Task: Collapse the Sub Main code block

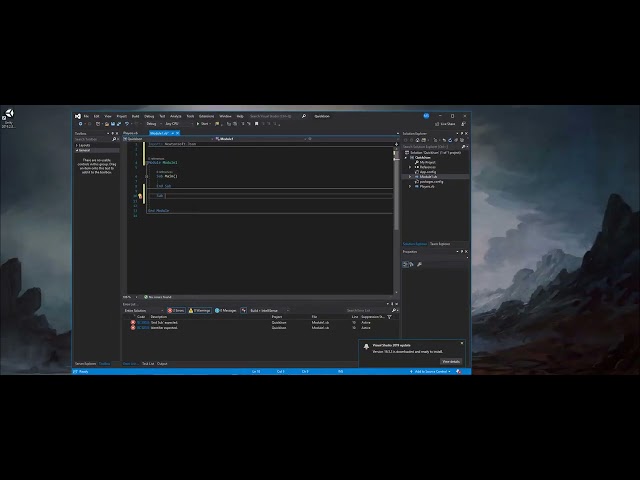Action: (147, 176)
